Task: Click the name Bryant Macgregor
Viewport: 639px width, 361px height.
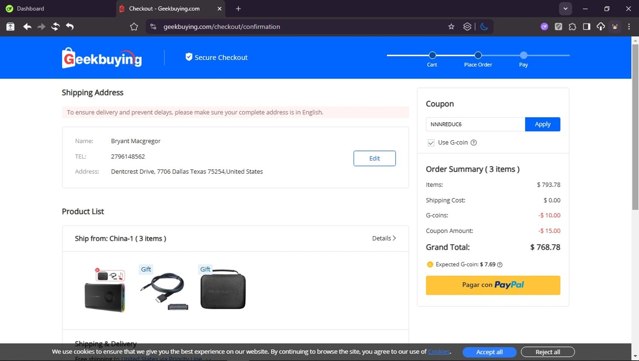Action: pyautogui.click(x=136, y=141)
